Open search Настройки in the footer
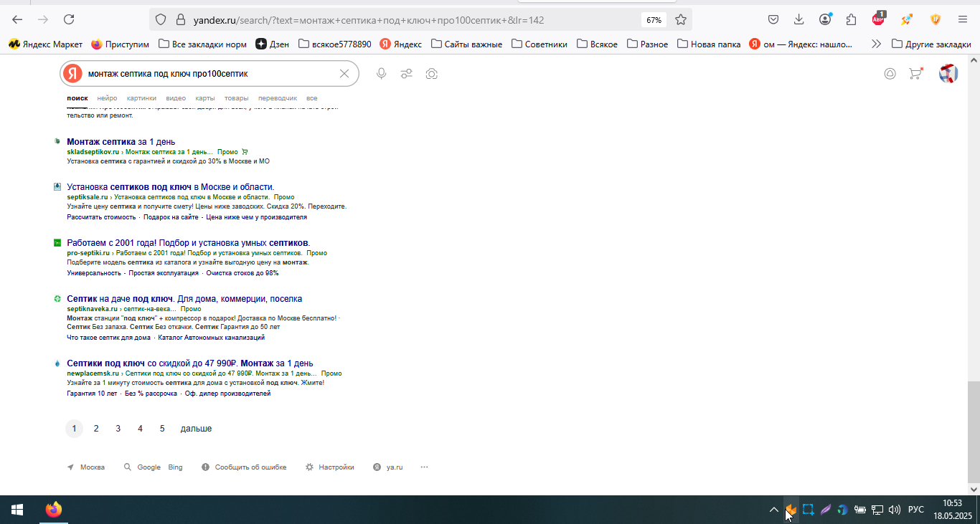Screen dimensions: 980x524 (x=330, y=467)
